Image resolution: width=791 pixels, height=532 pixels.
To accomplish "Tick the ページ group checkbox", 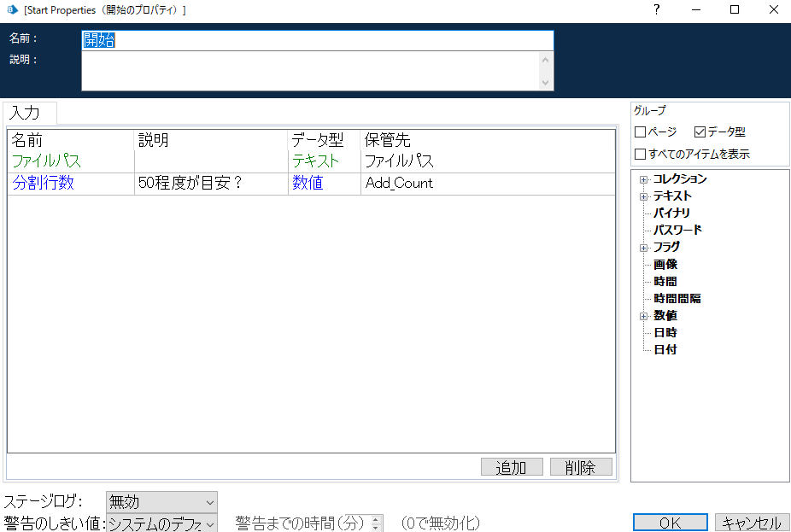I will pos(640,132).
